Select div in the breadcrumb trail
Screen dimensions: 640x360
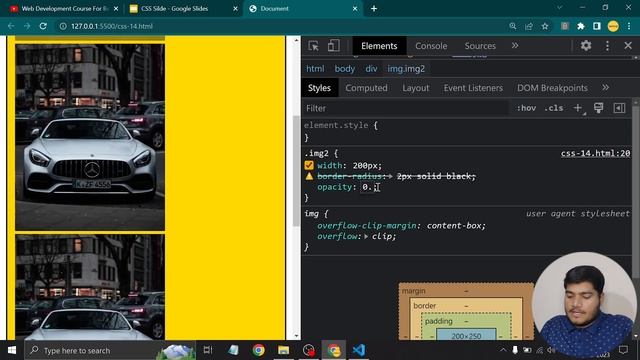coord(371,69)
